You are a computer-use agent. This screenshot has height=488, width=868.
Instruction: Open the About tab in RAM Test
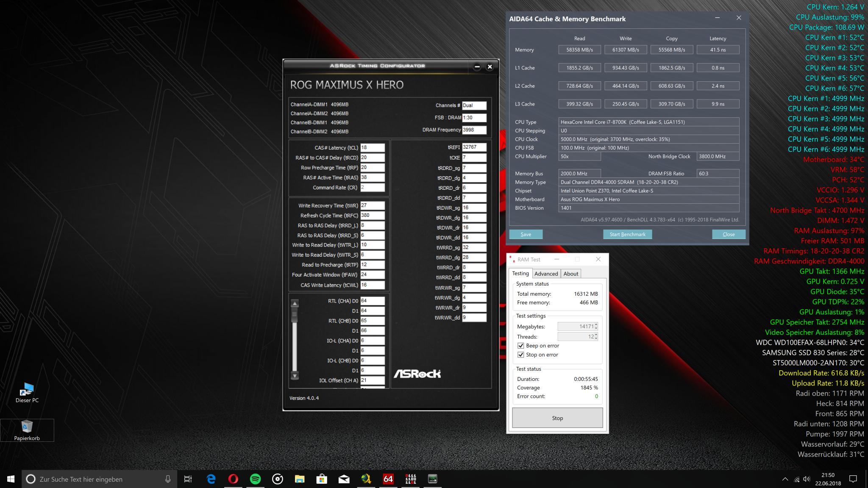click(570, 274)
